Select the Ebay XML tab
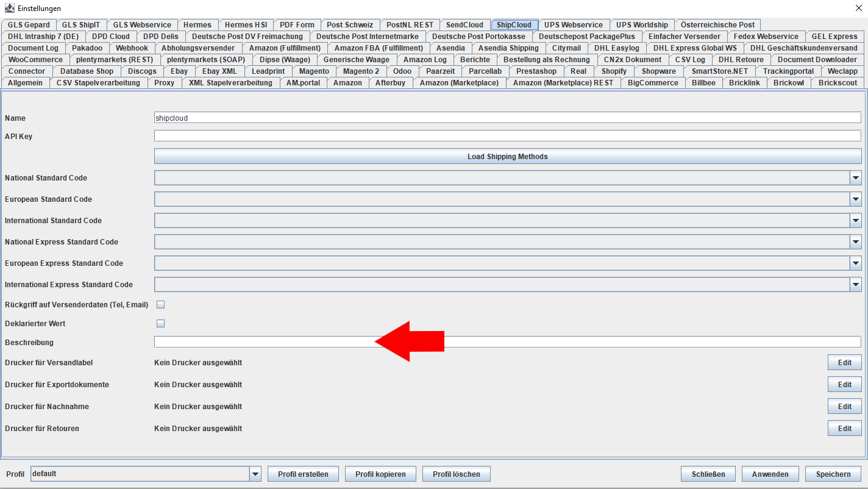The height and width of the screenshot is (489, 868). 219,71
